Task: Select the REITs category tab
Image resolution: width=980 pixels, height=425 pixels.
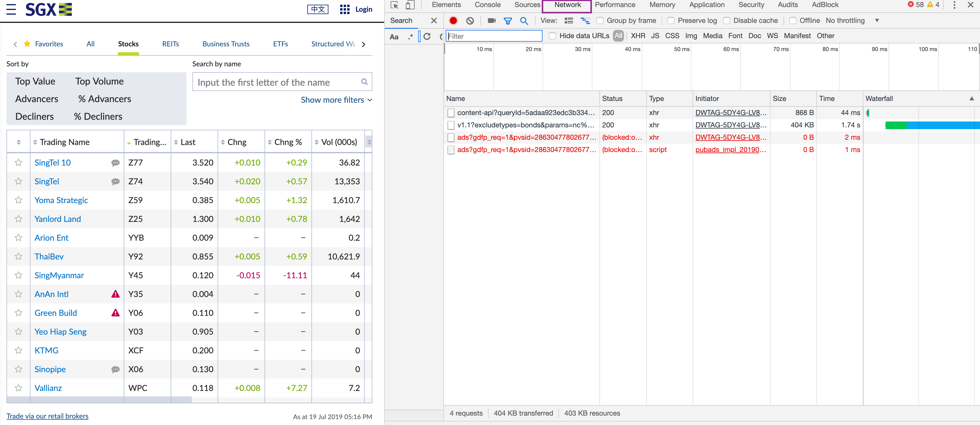Action: tap(170, 44)
